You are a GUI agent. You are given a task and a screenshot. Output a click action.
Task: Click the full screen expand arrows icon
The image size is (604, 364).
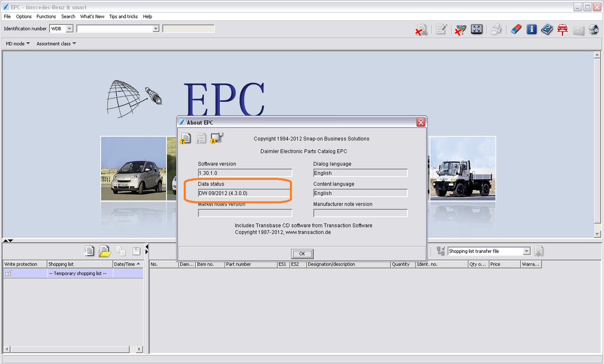tap(477, 29)
